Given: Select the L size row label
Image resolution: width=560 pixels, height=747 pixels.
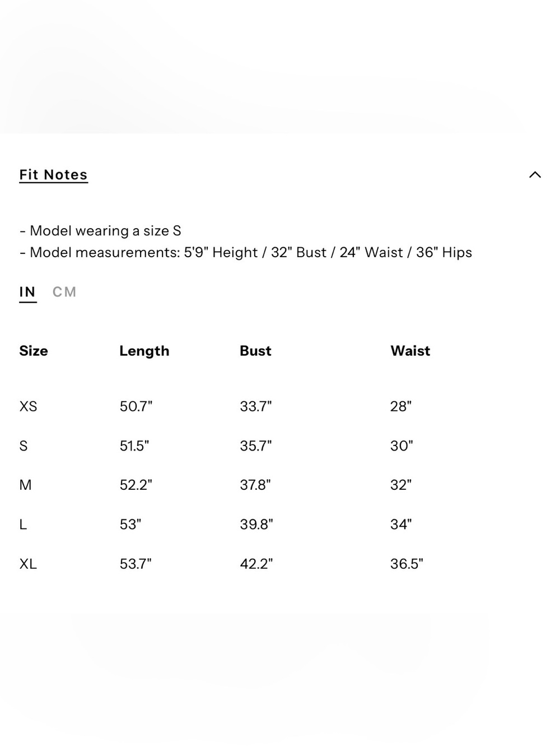Looking at the screenshot, I should click(x=23, y=525).
